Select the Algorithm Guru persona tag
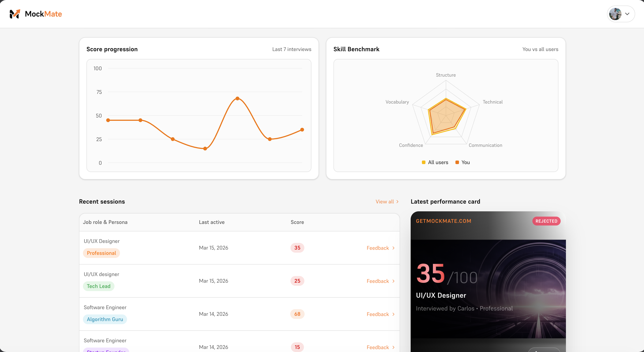Screen dimensions: 644x352 pos(105,319)
